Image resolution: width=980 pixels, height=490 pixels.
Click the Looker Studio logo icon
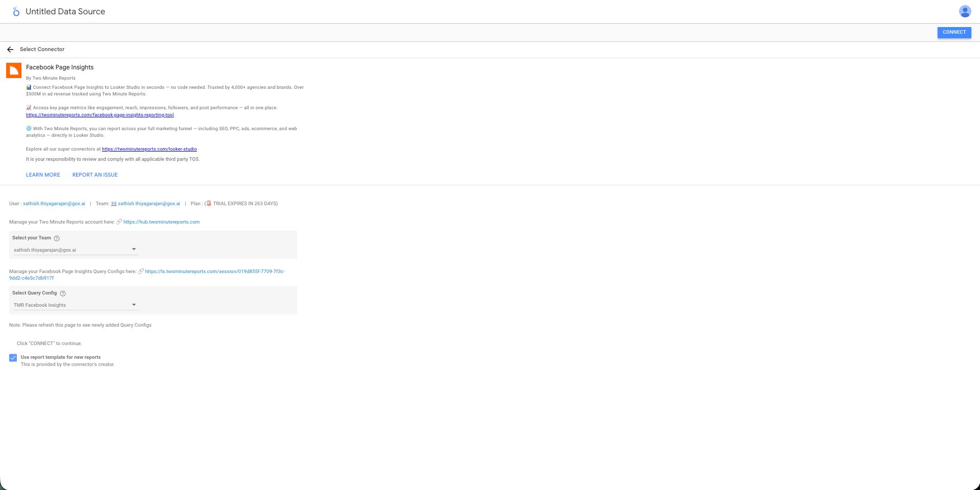16,11
